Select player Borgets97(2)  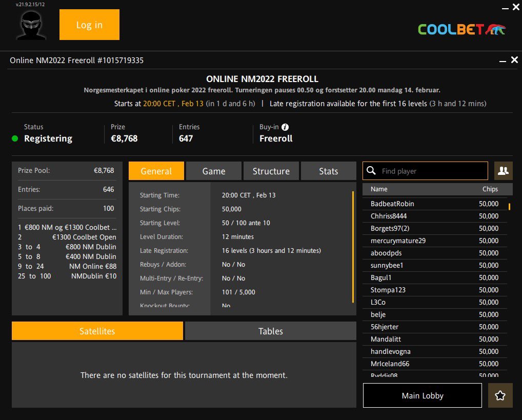(434, 228)
